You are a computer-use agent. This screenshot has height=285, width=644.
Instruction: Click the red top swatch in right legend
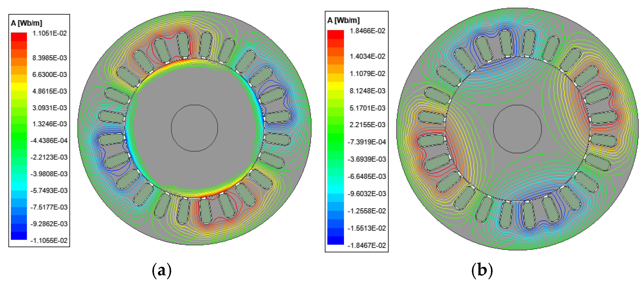(335, 34)
